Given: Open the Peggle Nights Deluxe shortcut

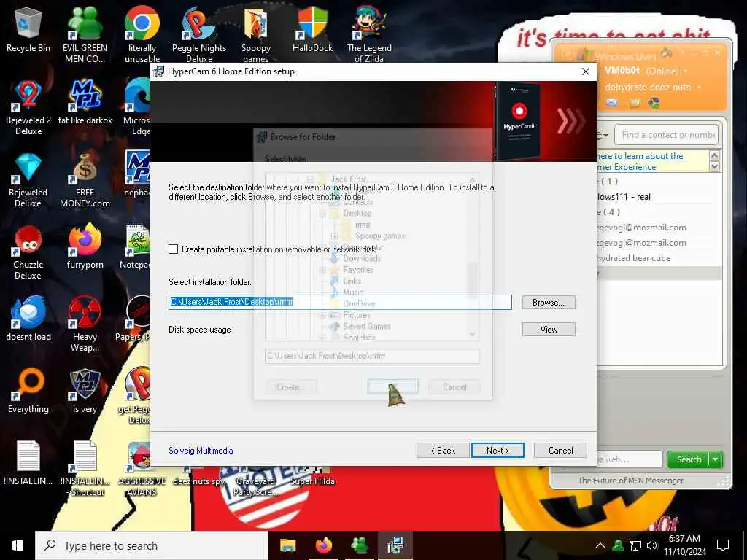Looking at the screenshot, I should tap(199, 34).
